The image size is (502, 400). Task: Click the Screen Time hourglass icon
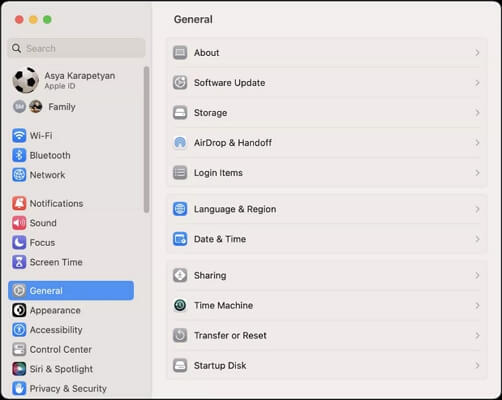click(19, 262)
